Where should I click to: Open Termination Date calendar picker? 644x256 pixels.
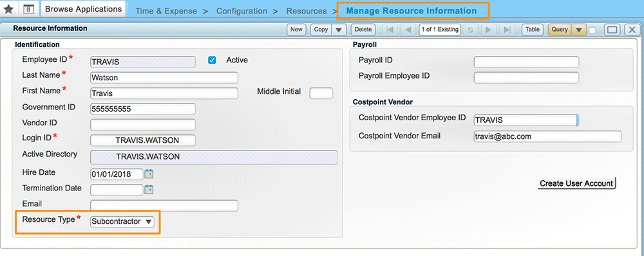point(149,190)
